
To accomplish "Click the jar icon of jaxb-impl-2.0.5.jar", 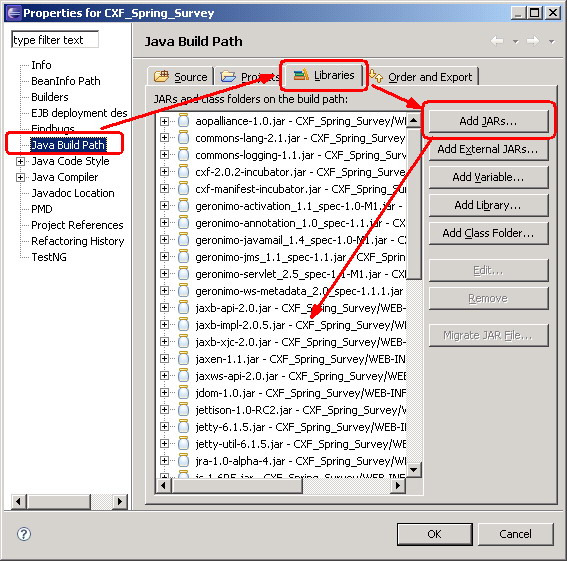I will pos(183,325).
